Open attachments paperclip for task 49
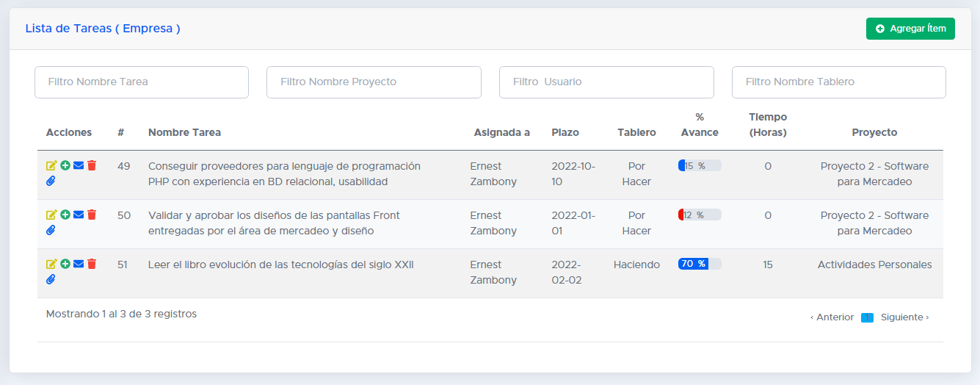The width and height of the screenshot is (980, 385). pos(51,181)
